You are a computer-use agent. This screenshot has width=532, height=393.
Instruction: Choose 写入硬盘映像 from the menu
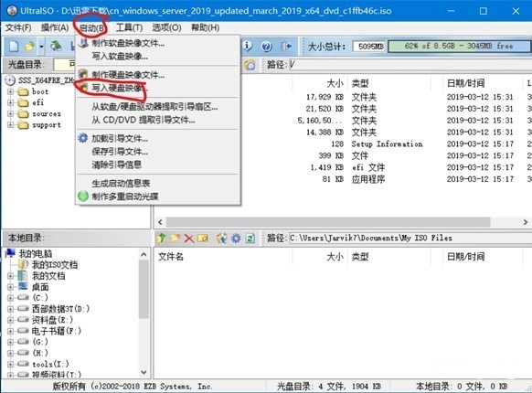[x=158, y=88]
